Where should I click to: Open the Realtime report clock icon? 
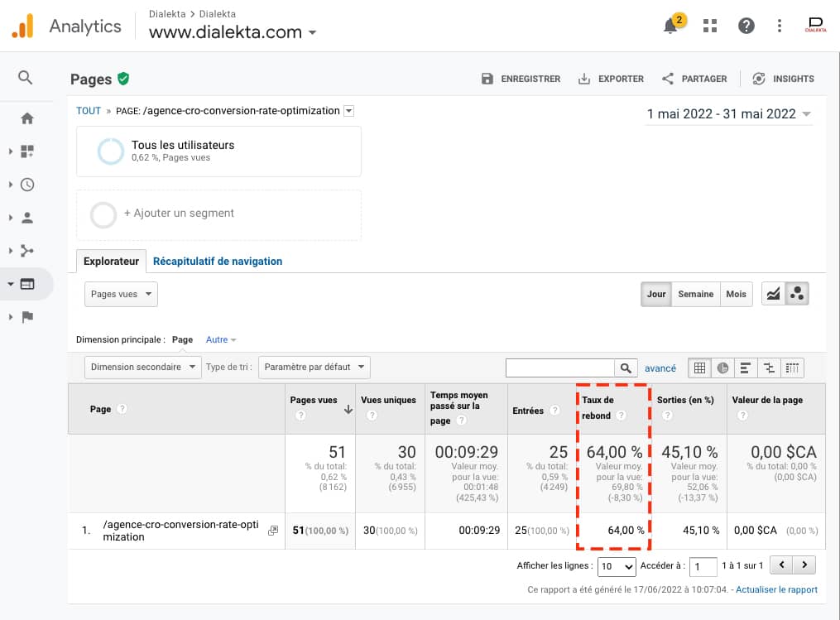26,185
